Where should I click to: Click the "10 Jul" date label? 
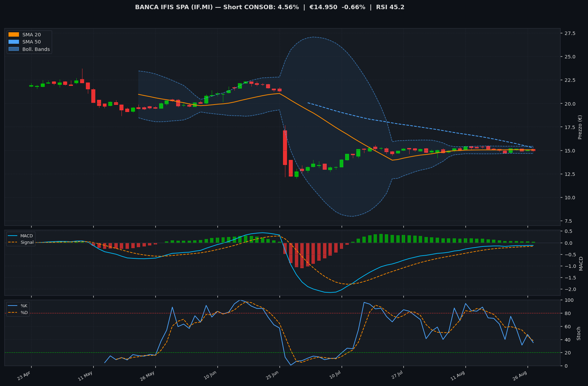click(x=335, y=375)
